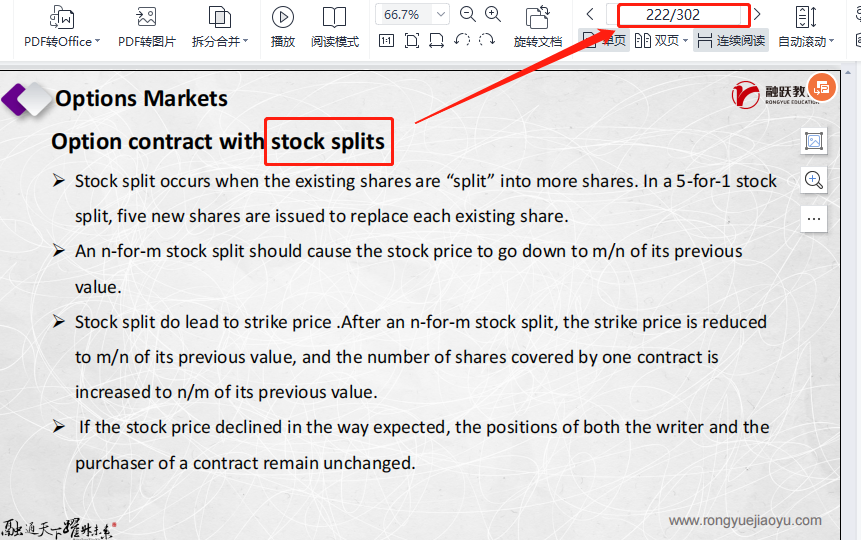The height and width of the screenshot is (540, 861).
Task: Click the PDF转图片 tool
Action: click(x=146, y=27)
